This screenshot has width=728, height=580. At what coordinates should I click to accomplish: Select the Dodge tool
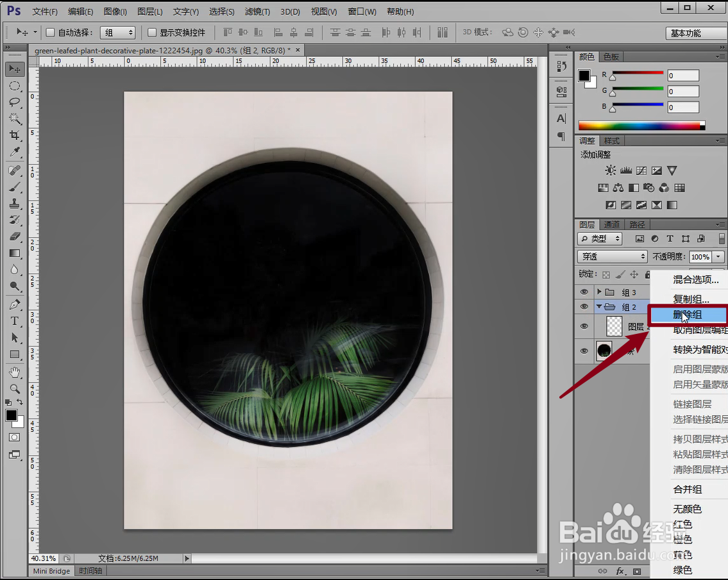point(14,286)
